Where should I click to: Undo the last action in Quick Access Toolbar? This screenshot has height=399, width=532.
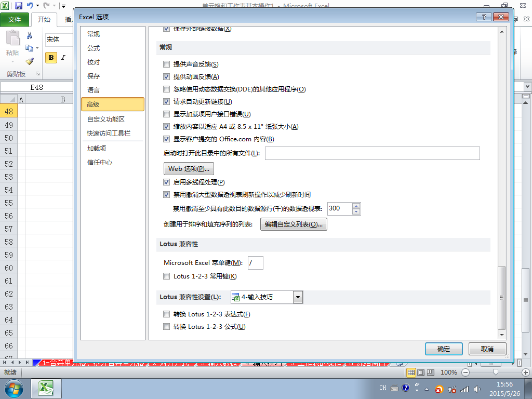tap(30, 5)
